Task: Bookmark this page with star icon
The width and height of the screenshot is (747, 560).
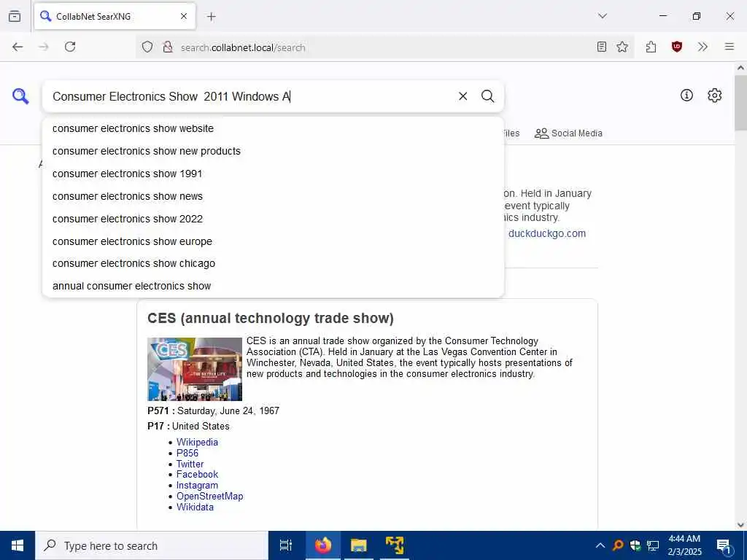Action: (622, 47)
